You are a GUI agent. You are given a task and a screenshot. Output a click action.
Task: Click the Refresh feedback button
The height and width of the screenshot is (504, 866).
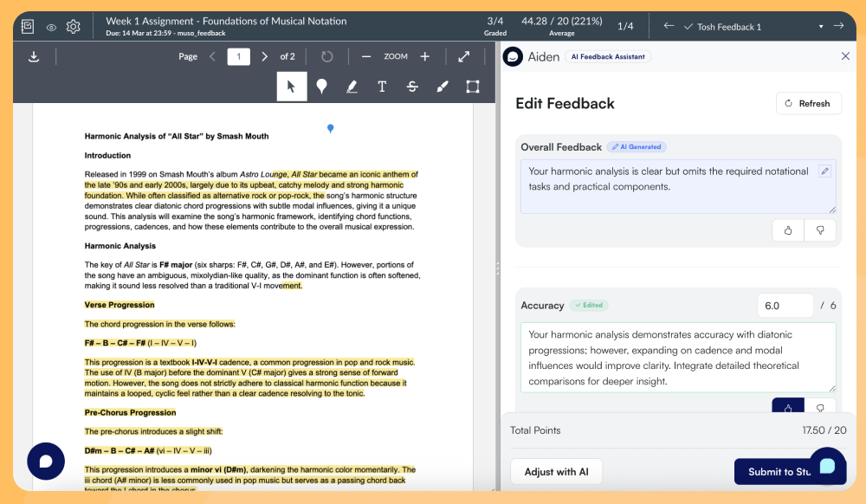(807, 103)
